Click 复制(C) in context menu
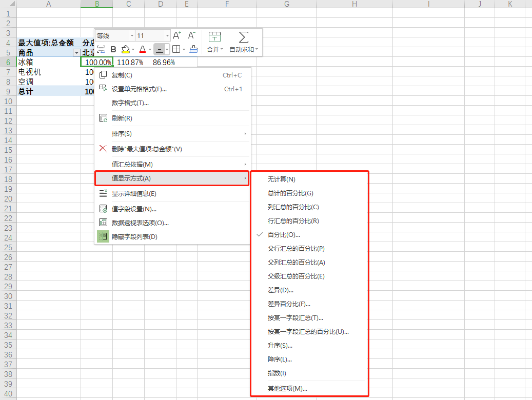The height and width of the screenshot is (400, 532). click(x=122, y=75)
